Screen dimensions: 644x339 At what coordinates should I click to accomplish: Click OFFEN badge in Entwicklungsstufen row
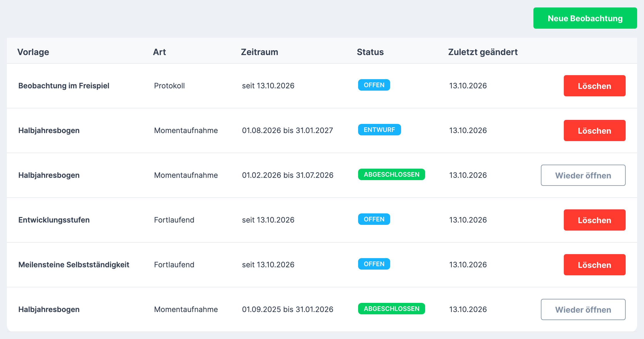(x=374, y=219)
